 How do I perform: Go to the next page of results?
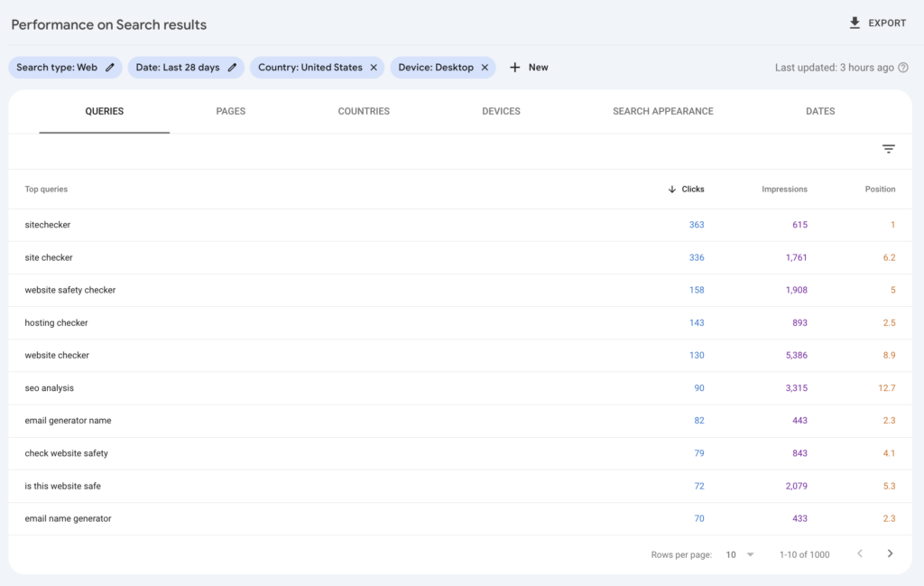pos(890,553)
